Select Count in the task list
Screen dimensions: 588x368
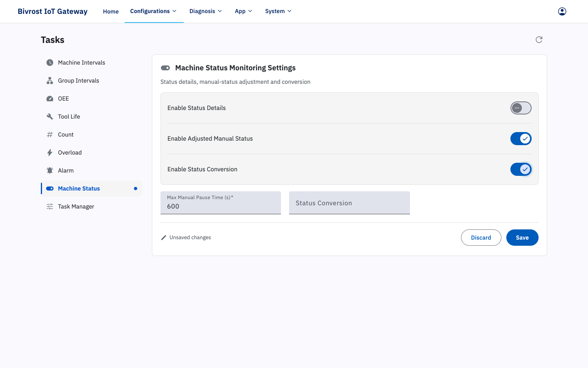pos(91,135)
